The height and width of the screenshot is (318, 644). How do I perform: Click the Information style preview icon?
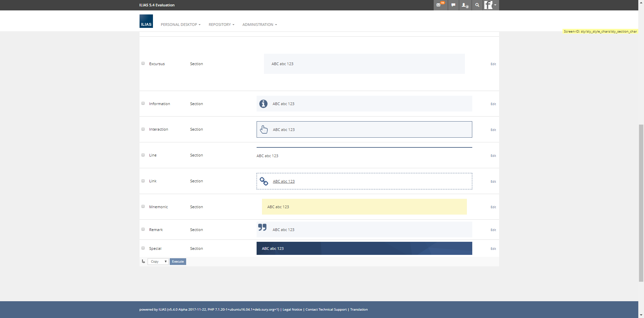click(263, 104)
